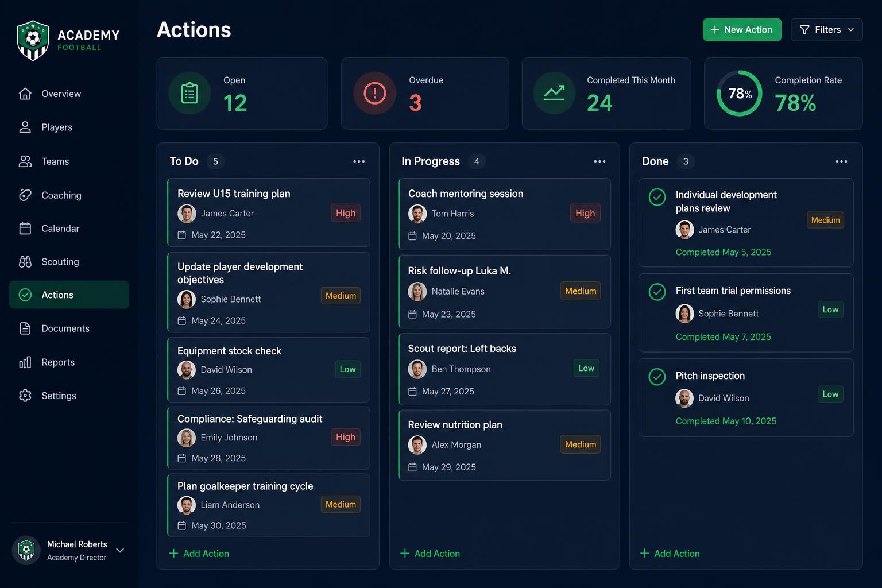This screenshot has height=588, width=882.
Task: Click the Open clipboard icon
Action: [x=189, y=93]
